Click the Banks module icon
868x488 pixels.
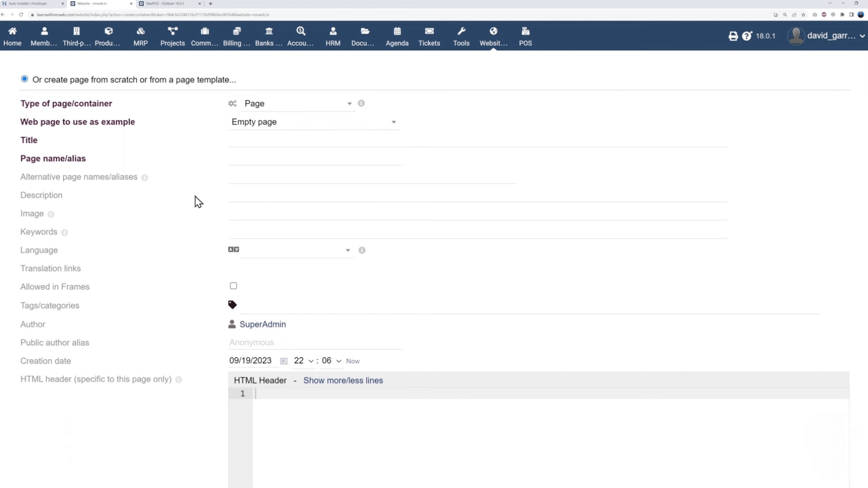point(269,36)
